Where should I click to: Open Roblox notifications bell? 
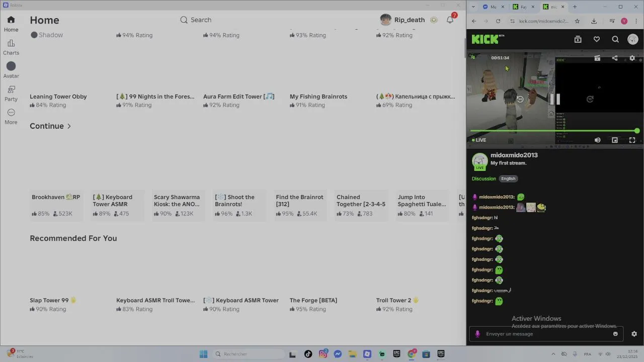coord(450,20)
